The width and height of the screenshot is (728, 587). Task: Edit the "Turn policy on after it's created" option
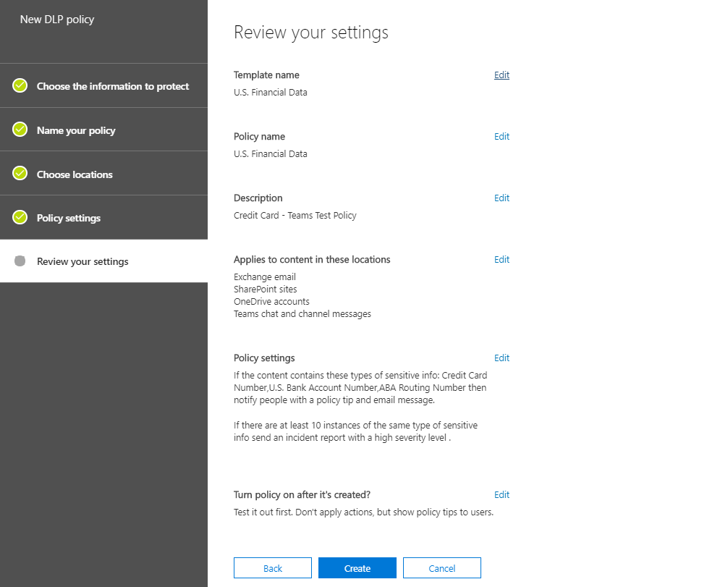pos(501,494)
